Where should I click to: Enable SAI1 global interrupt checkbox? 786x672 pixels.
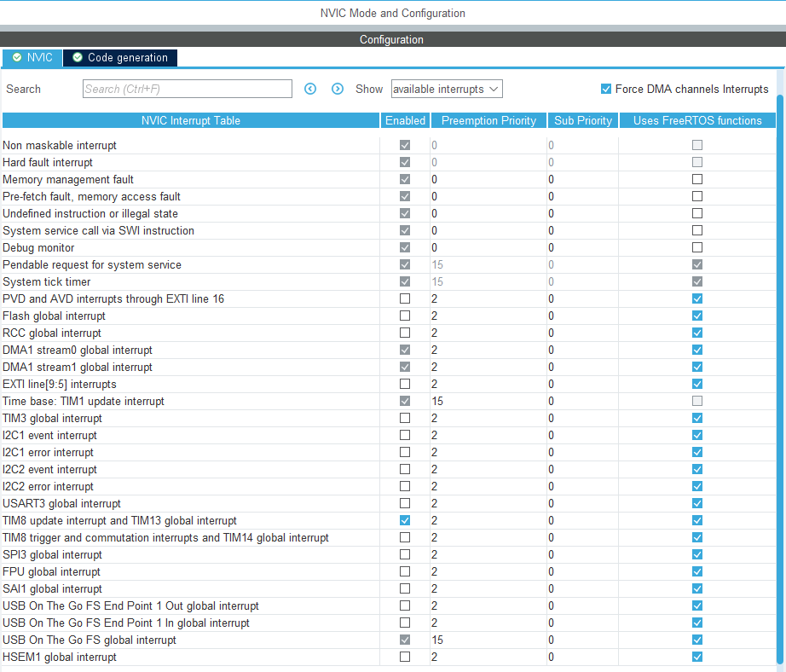(x=405, y=588)
